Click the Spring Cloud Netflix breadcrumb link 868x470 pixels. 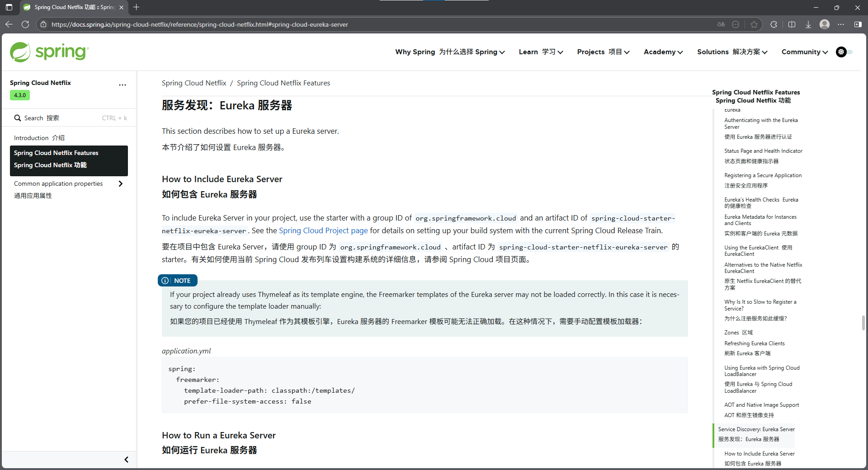click(193, 83)
